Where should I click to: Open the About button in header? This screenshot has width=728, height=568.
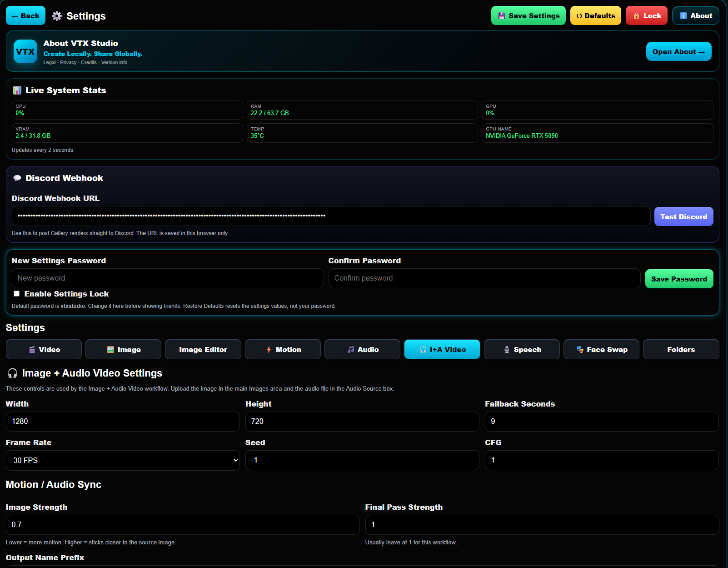click(x=696, y=15)
